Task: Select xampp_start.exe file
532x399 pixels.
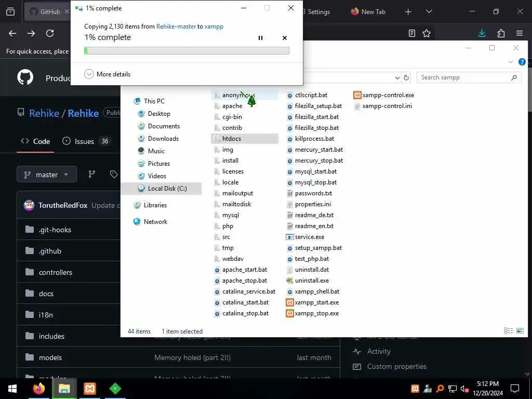Action: coord(312,302)
